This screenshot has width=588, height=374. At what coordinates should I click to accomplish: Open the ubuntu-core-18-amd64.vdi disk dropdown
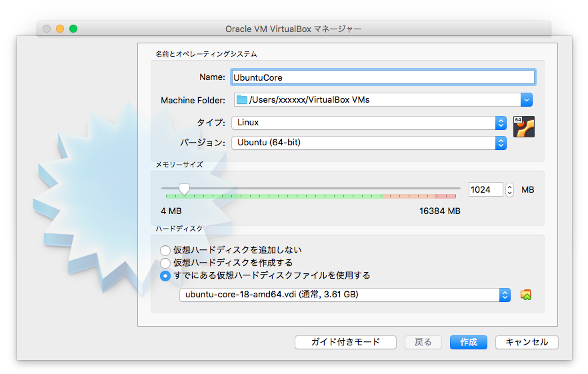(345, 295)
